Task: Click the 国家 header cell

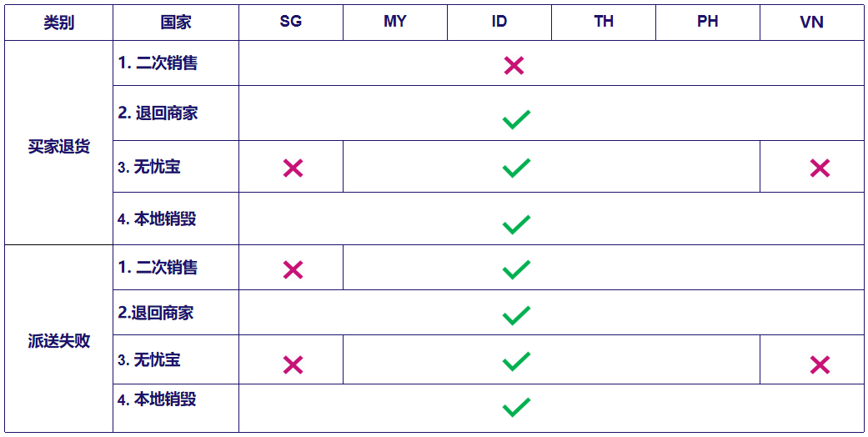Action: 176,23
